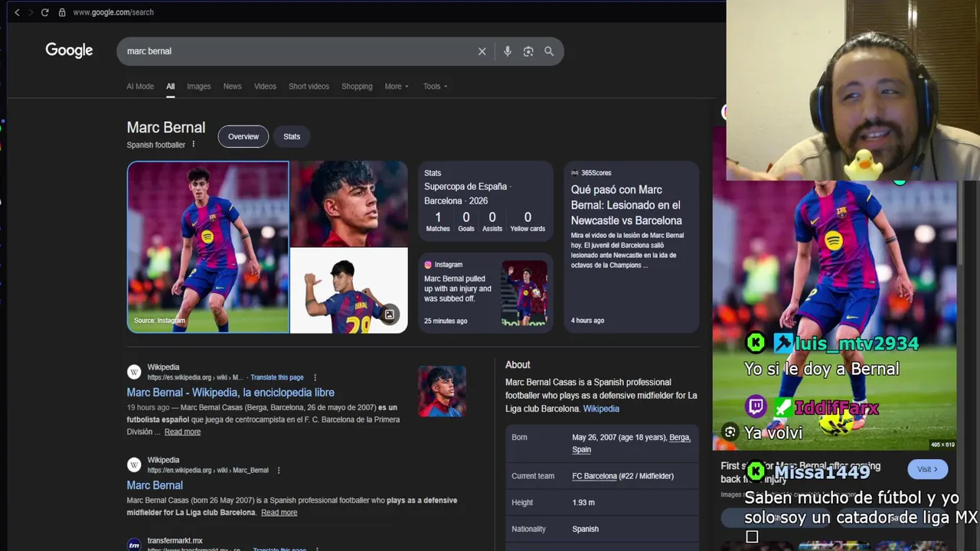Click 'Read more' under Spanish Wikipedia snippet
The image size is (980, 551).
[x=182, y=432]
